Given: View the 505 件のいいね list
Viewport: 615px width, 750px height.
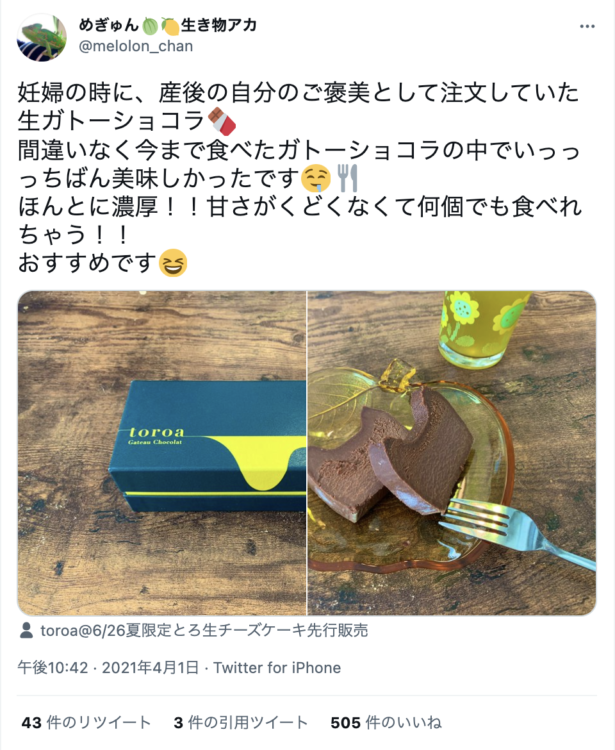Looking at the screenshot, I should [386, 722].
